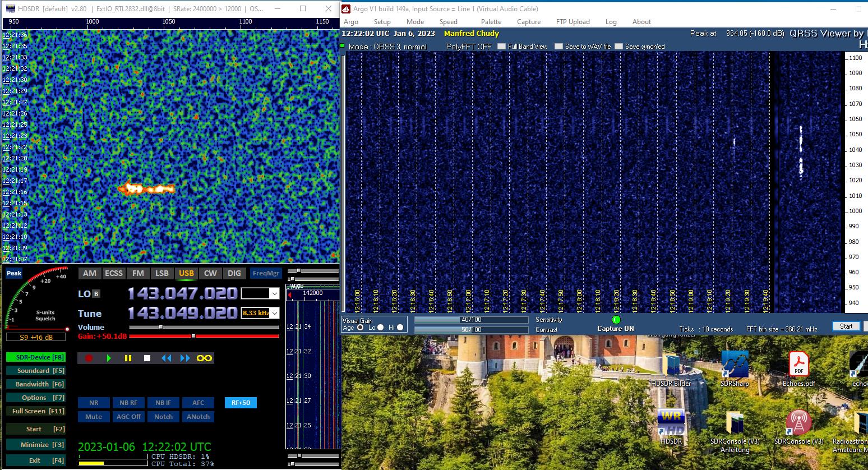Open the Argo menu

[351, 22]
